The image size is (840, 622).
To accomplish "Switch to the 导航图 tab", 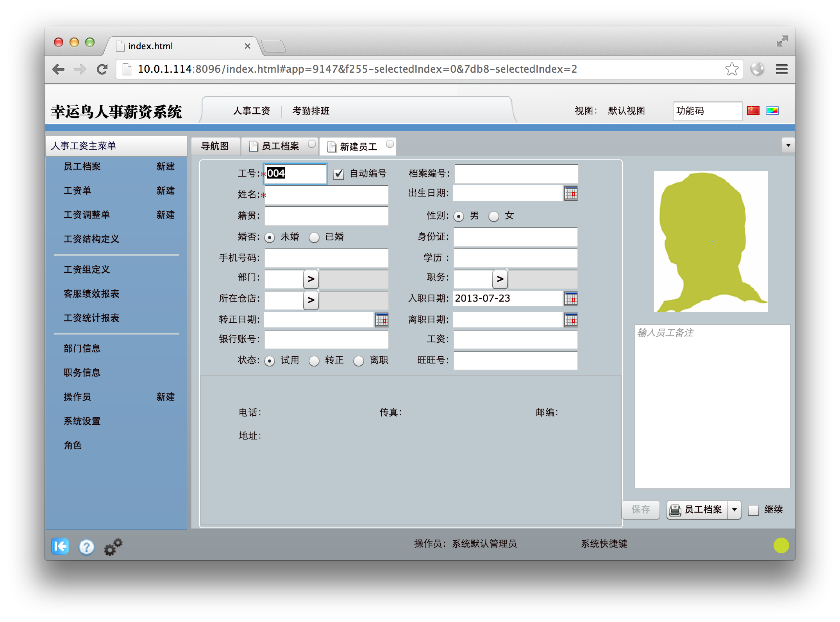I will pyautogui.click(x=215, y=146).
